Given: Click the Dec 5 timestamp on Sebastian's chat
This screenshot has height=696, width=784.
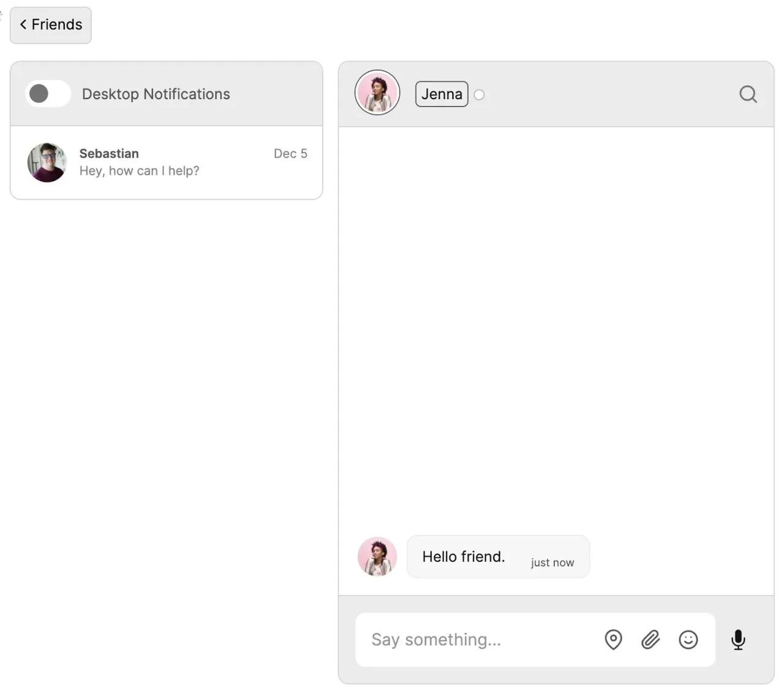Looking at the screenshot, I should [x=290, y=153].
